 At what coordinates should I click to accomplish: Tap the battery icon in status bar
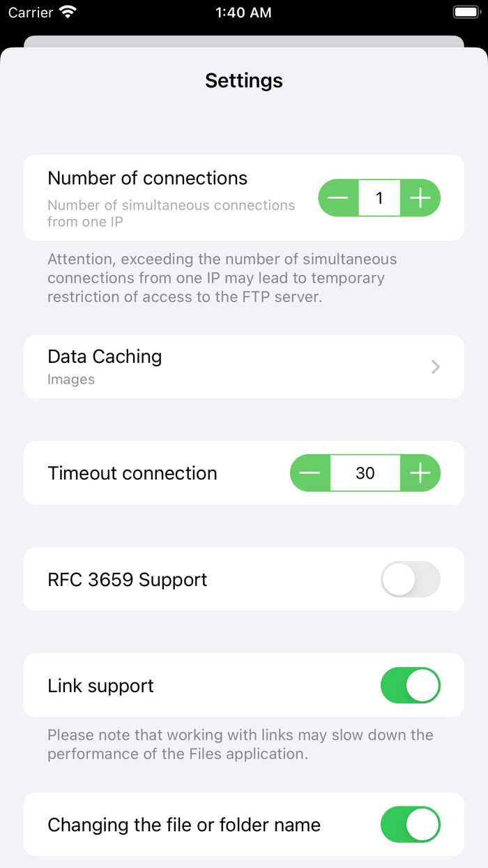[466, 12]
